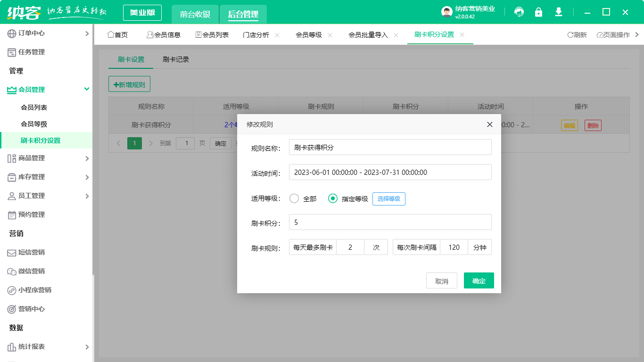Viewport: 644px width, 362px height.
Task: Click the lock screen icon
Action: (x=538, y=12)
